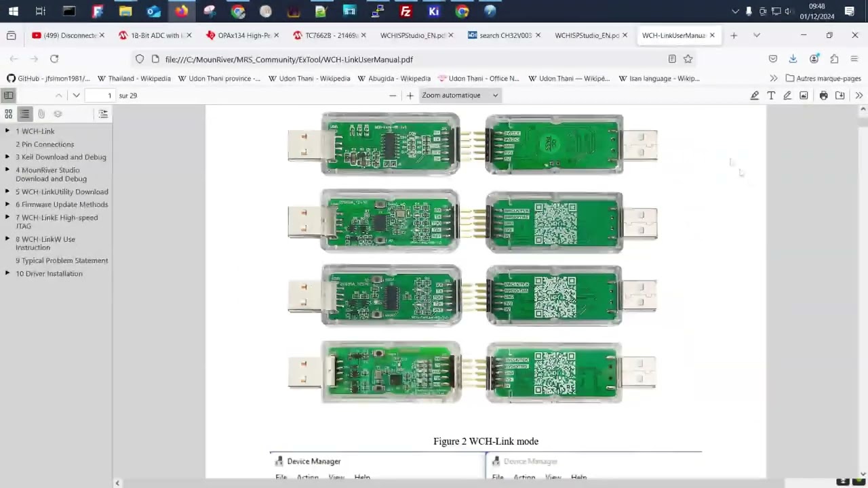The image size is (868, 488).
Task: Go to the previous PDF page
Action: coord(59,96)
